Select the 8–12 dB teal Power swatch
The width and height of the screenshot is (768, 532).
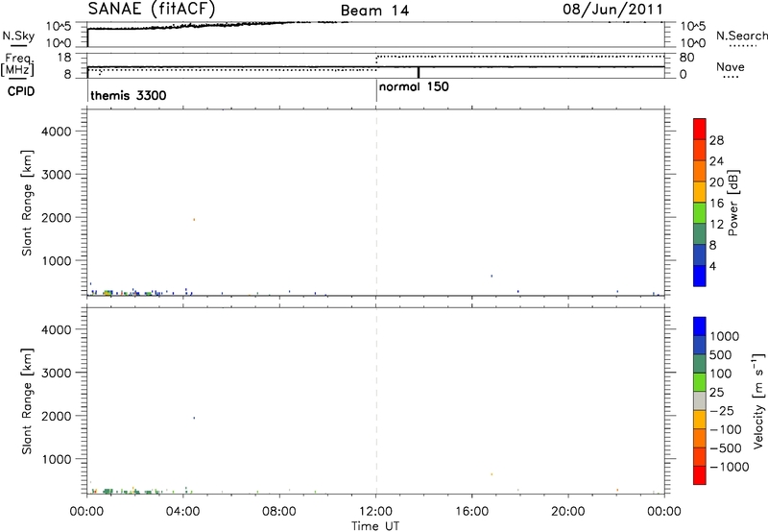coord(700,233)
